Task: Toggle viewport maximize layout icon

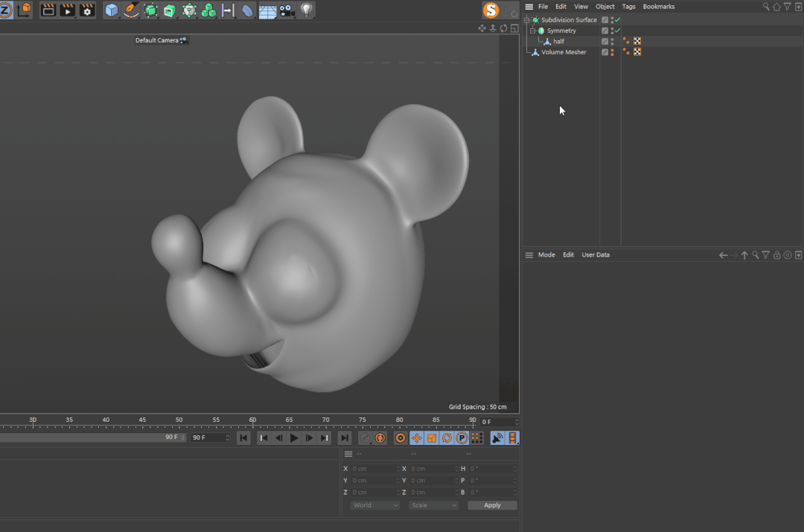Action: pos(514,28)
